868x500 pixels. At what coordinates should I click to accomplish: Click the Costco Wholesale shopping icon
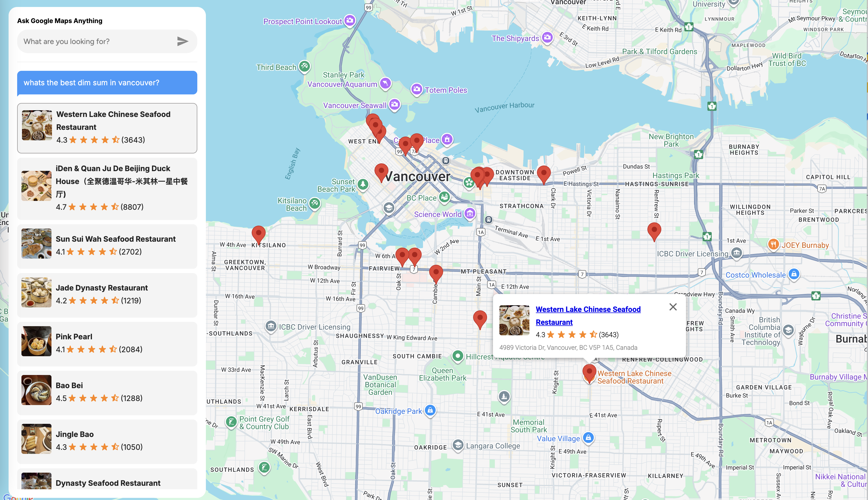pyautogui.click(x=794, y=274)
